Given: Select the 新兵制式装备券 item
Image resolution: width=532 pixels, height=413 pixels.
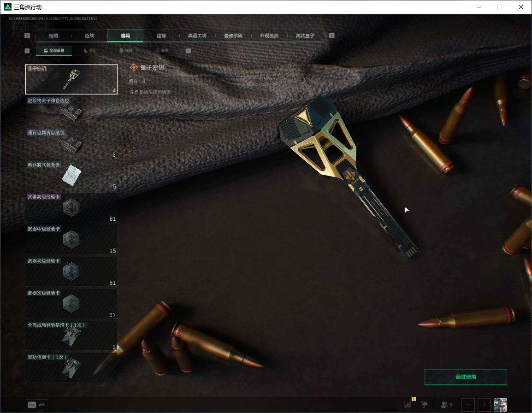Looking at the screenshot, I should click(x=71, y=176).
